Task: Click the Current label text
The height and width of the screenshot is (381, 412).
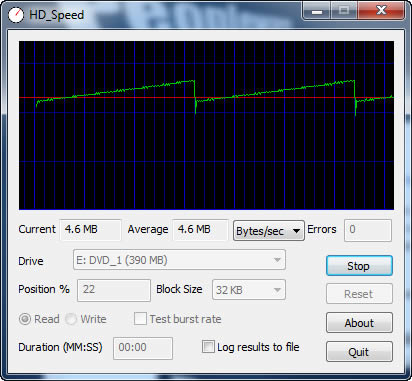Action: [37, 229]
